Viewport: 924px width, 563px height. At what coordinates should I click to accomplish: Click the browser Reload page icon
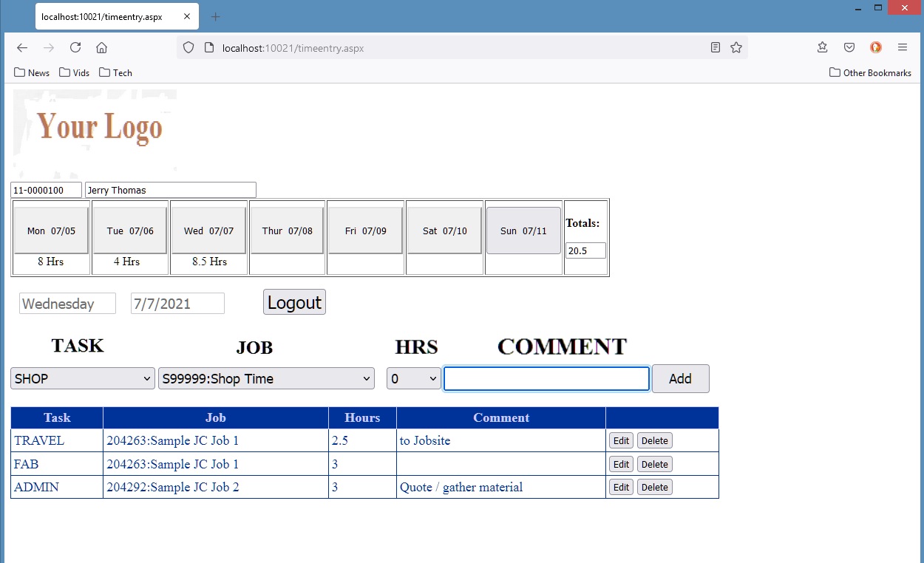click(75, 47)
